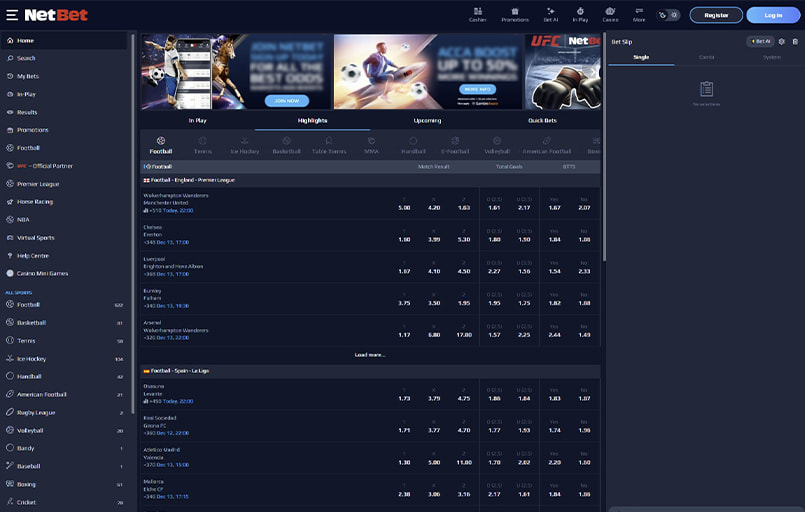Expand Football under All Sports list
Viewport: 805px width, 512px height.
(64, 305)
